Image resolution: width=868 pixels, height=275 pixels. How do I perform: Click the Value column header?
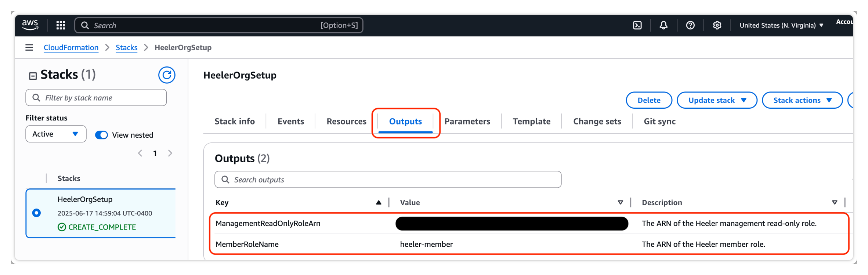pos(410,202)
